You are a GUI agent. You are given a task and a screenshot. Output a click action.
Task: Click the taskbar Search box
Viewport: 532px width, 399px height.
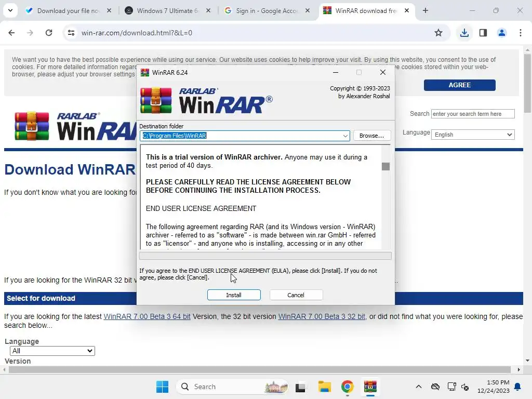233,387
